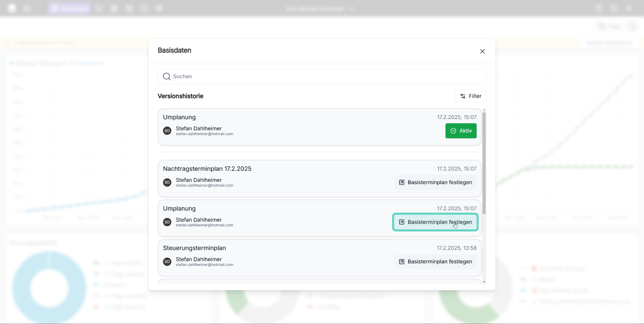Select the Steuerungsterminplan entry title

(194, 248)
